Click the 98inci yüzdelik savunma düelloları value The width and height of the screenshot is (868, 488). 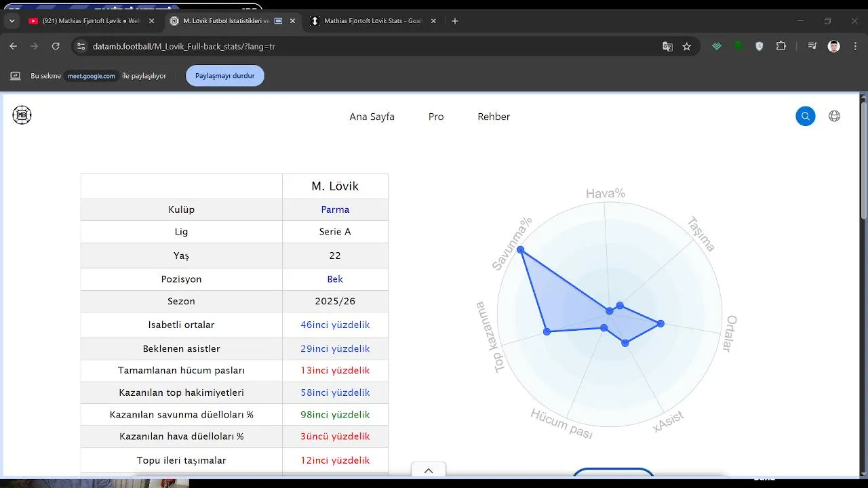pos(335,415)
